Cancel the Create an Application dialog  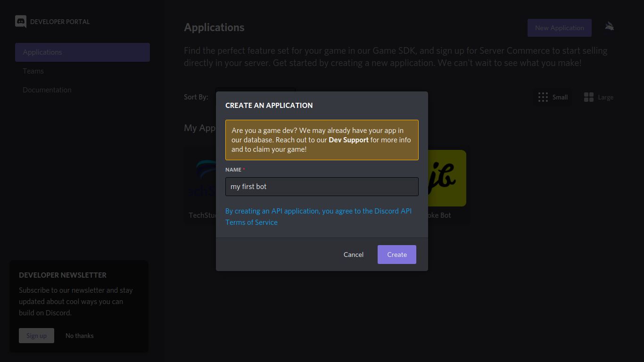354,255
